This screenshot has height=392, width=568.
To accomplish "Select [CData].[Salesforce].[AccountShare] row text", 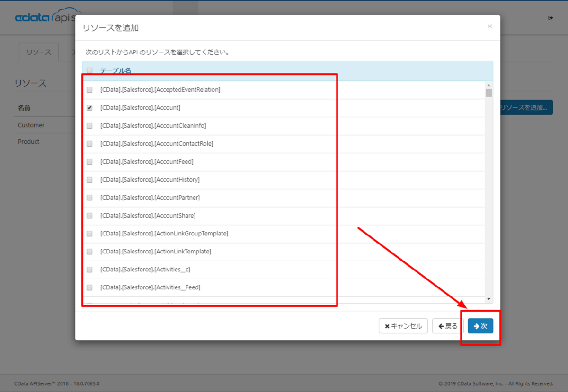I will [148, 216].
